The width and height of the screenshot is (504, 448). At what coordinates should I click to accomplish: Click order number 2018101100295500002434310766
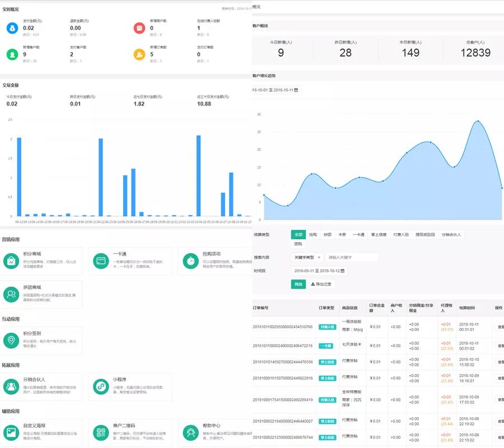283,327
